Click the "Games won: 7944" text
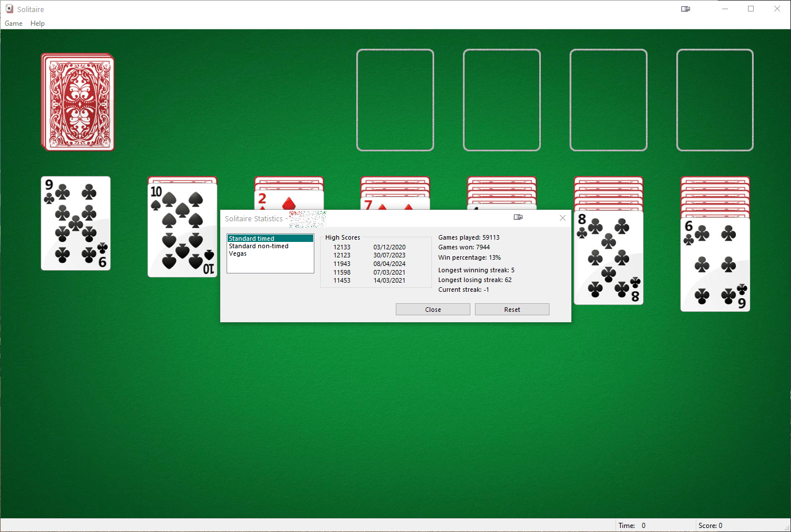This screenshot has height=532, width=791. [464, 247]
